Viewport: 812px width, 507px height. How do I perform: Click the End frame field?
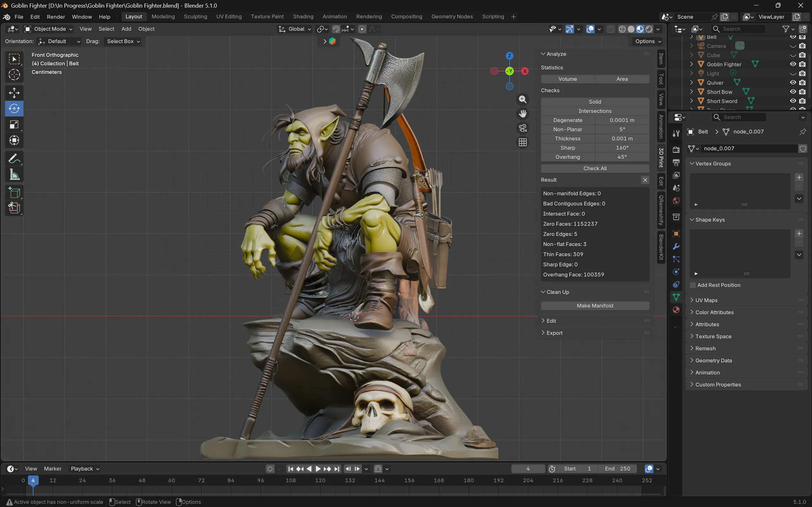point(618,469)
